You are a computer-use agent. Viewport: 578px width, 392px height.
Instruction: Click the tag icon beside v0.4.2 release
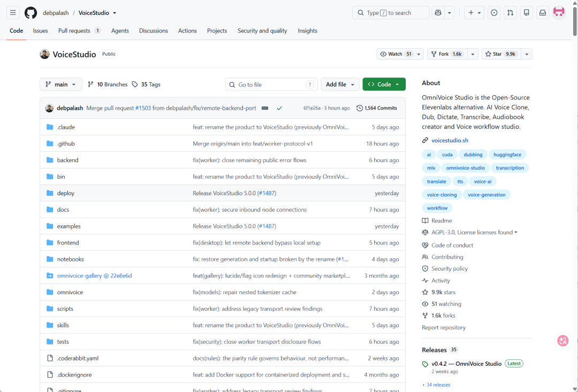click(x=425, y=364)
